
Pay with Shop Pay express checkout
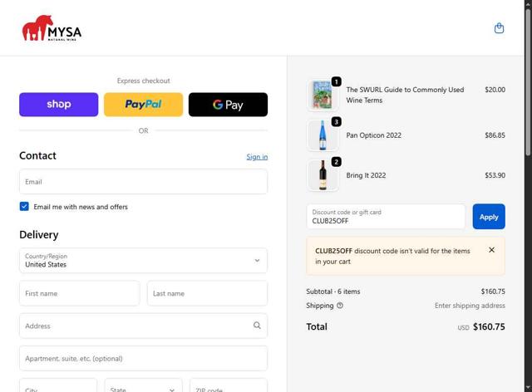[58, 105]
